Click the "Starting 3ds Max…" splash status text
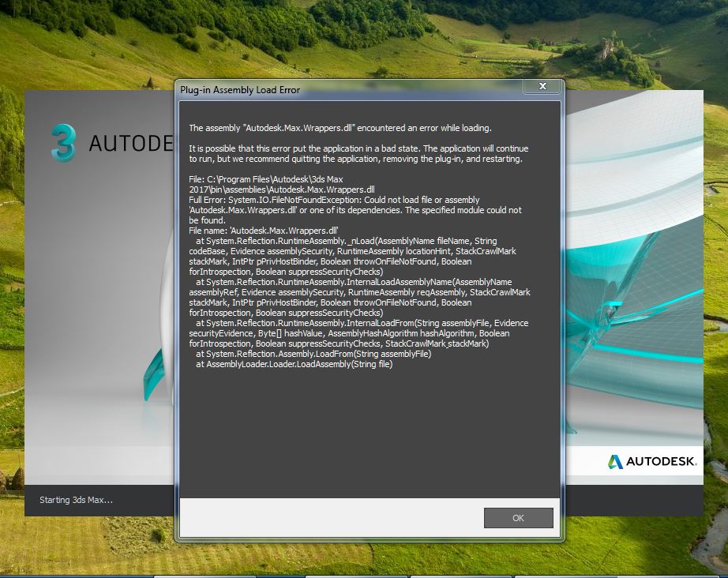Image resolution: width=728 pixels, height=578 pixels. point(76,500)
